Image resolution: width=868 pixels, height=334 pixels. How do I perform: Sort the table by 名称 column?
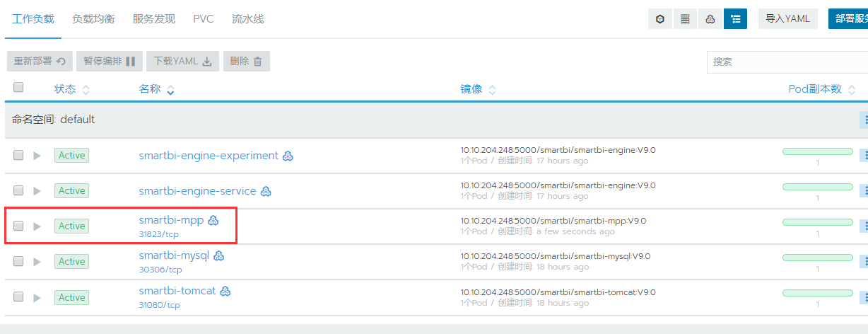pos(157,90)
